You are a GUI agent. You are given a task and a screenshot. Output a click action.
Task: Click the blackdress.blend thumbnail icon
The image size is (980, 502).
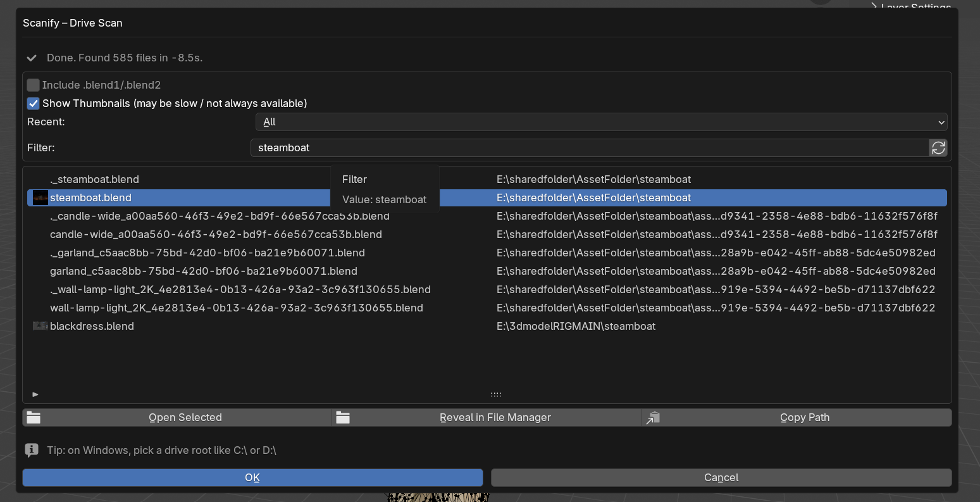point(40,326)
